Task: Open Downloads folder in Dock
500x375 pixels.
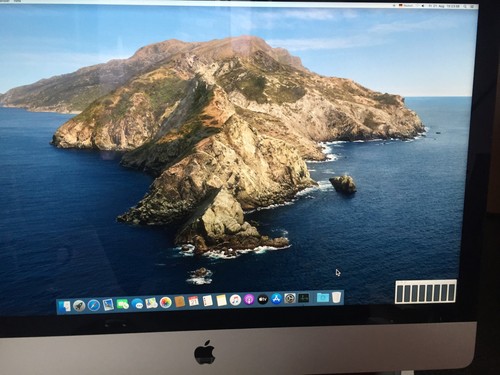Action: pyautogui.click(x=323, y=297)
